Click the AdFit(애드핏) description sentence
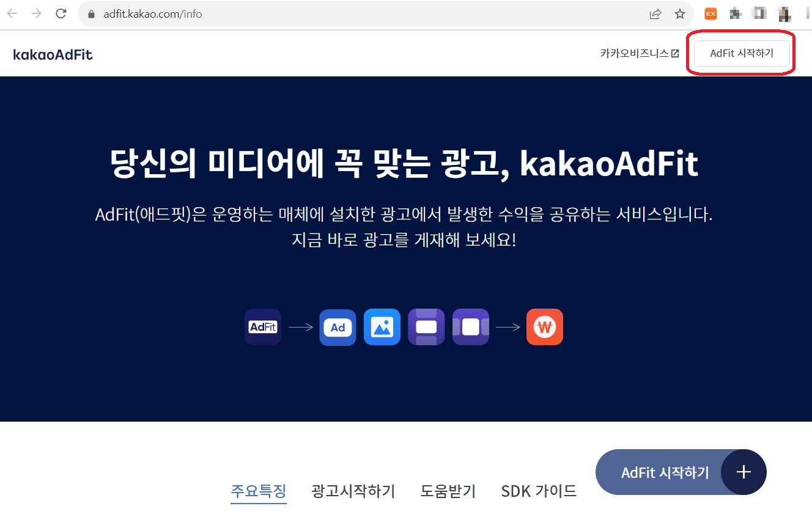Viewport: 812px width, 528px height. (x=404, y=215)
